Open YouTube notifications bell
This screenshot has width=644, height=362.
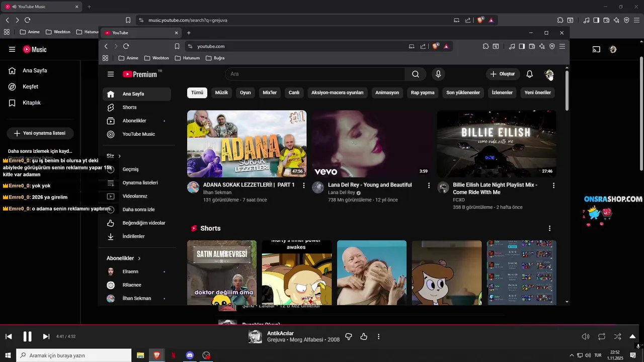pos(529,74)
